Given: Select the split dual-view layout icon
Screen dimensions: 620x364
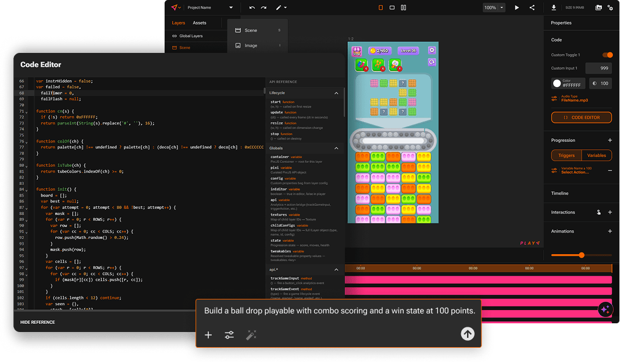Looking at the screenshot, I should point(403,8).
